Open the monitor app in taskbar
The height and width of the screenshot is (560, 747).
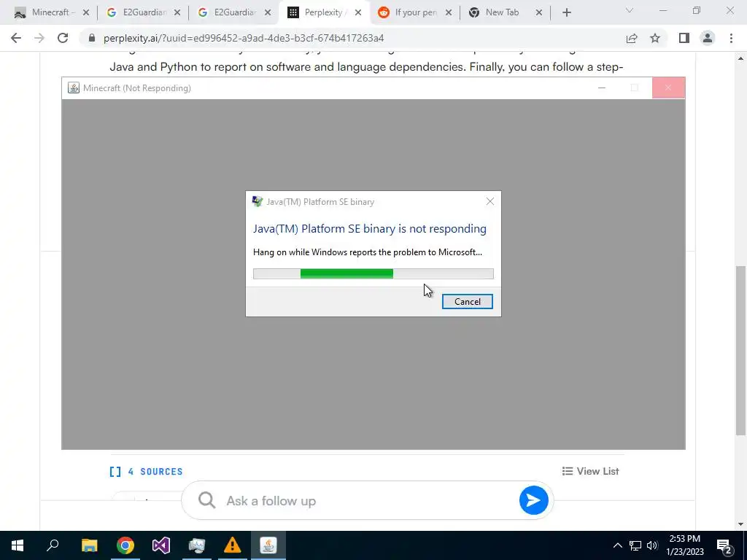[x=197, y=545]
